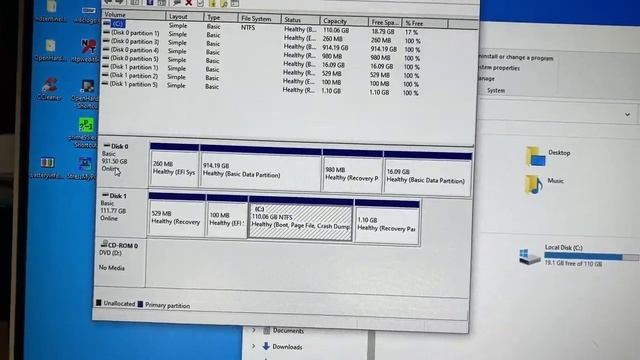The image size is (640, 360).
Task: Click the blue help toolbar icon
Action: [x=150, y=2]
